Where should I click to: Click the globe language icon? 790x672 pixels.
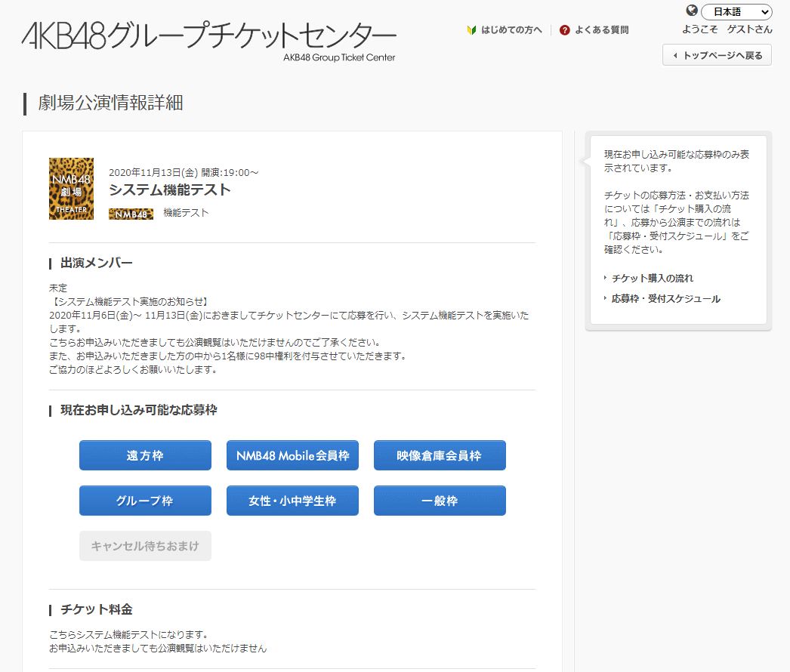(x=692, y=11)
